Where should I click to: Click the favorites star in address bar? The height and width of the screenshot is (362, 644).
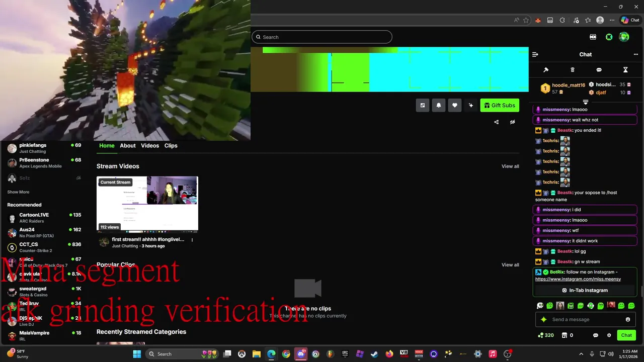tap(526, 20)
